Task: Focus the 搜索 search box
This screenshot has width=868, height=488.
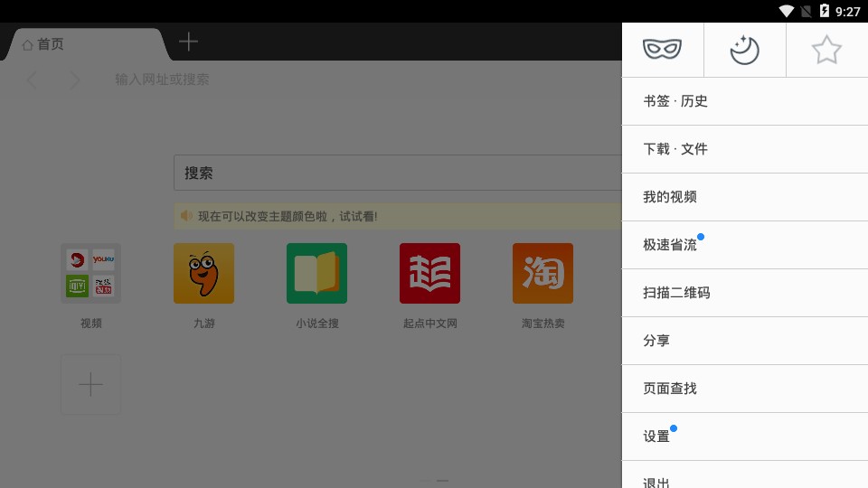Action: 398,173
